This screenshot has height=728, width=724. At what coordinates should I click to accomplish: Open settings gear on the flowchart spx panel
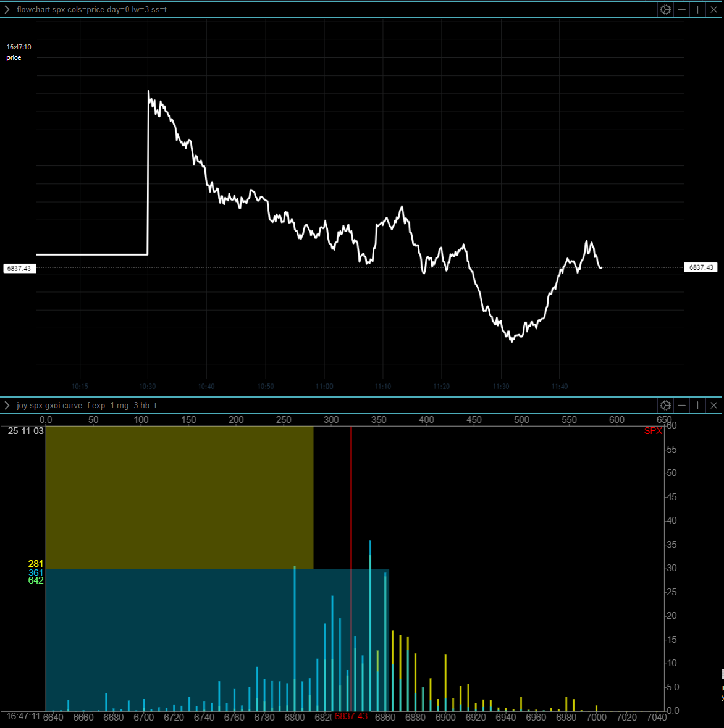665,9
